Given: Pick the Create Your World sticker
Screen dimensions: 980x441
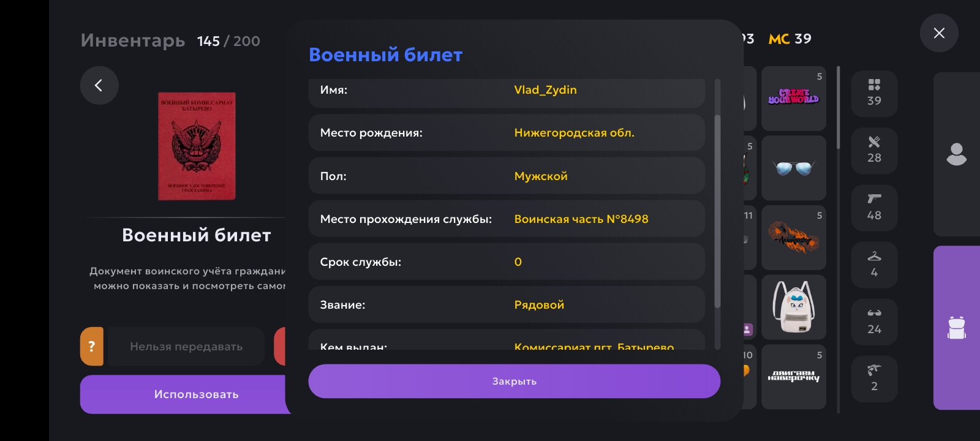Looking at the screenshot, I should [x=794, y=98].
